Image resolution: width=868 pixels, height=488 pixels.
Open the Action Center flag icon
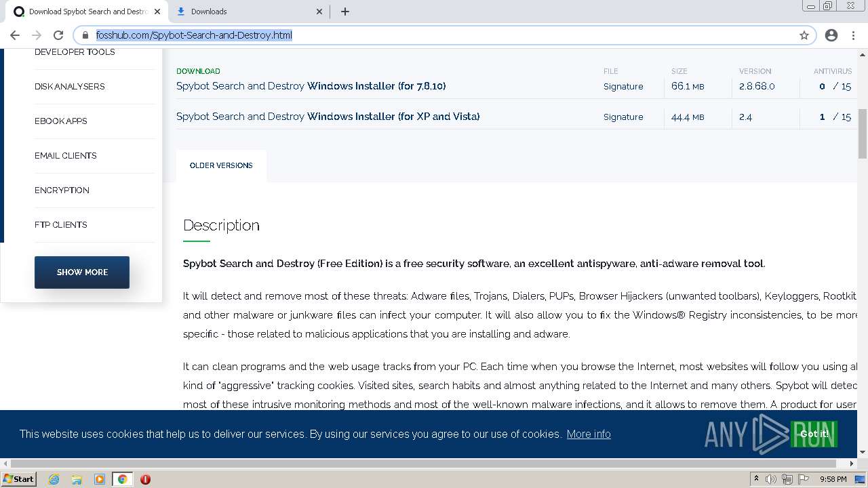tap(804, 479)
